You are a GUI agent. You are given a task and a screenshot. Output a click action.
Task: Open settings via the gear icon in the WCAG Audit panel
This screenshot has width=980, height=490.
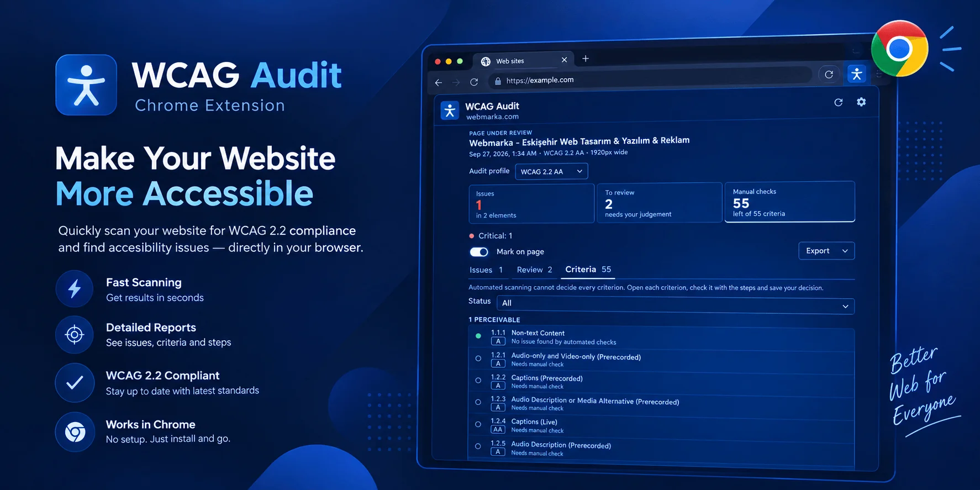click(x=861, y=102)
